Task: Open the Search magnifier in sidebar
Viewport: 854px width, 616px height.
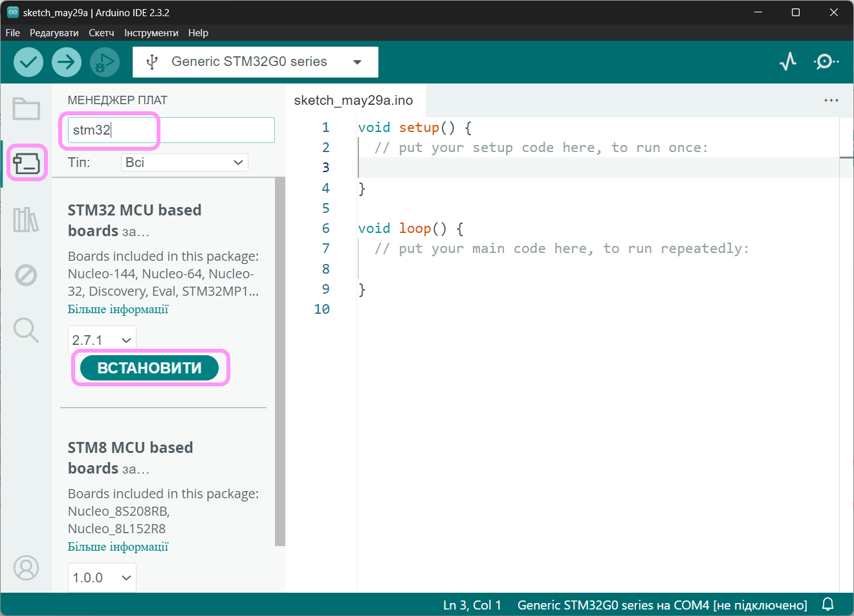Action: [27, 330]
